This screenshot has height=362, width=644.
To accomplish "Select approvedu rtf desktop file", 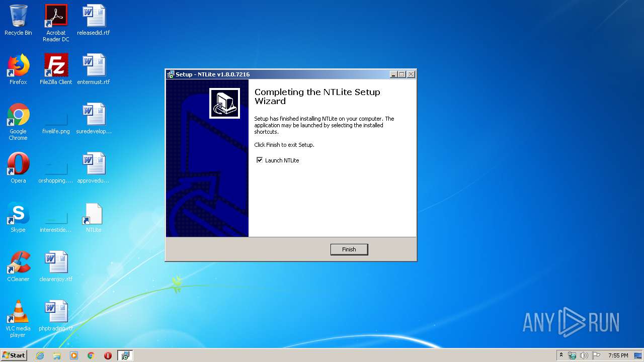I will [x=94, y=168].
